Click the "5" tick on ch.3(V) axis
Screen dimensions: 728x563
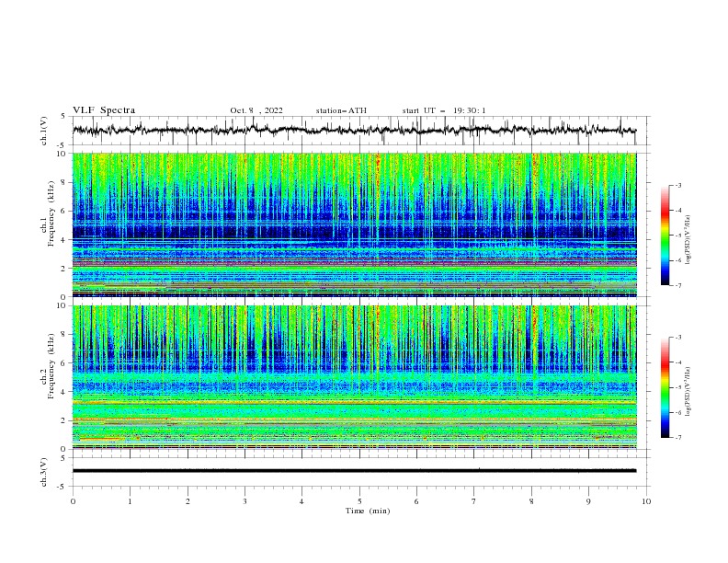pos(63,458)
